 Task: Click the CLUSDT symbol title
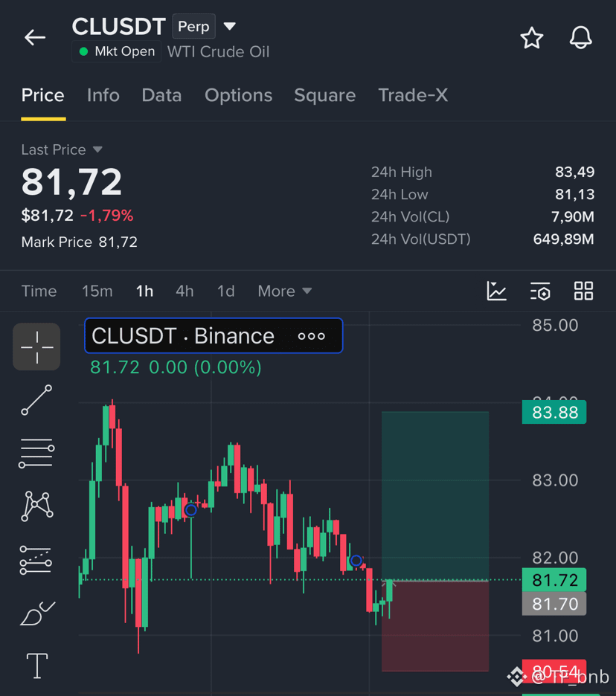[x=119, y=27]
